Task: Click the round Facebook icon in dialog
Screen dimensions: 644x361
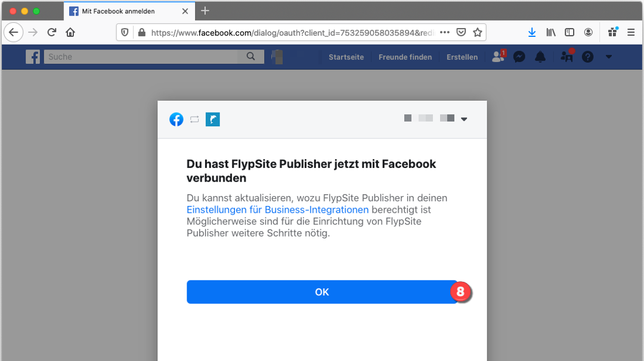Action: pyautogui.click(x=176, y=119)
